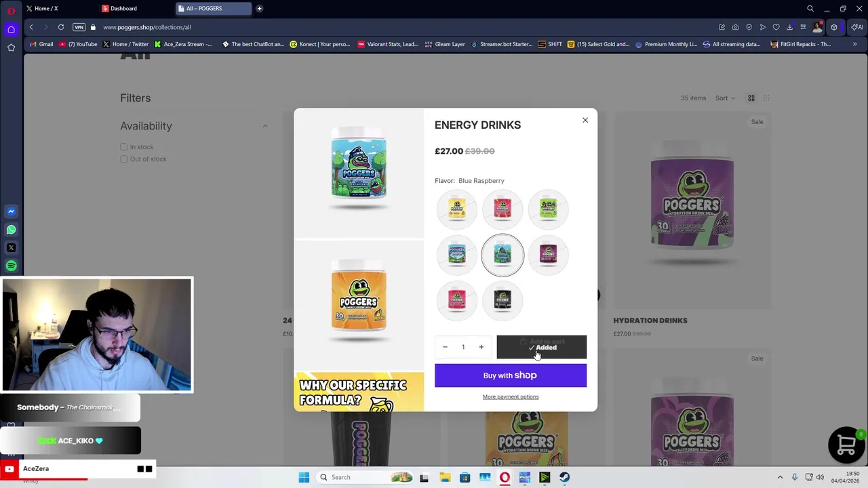This screenshot has width=868, height=488.
Task: Select the light-green tub flavor swatch
Action: click(548, 209)
